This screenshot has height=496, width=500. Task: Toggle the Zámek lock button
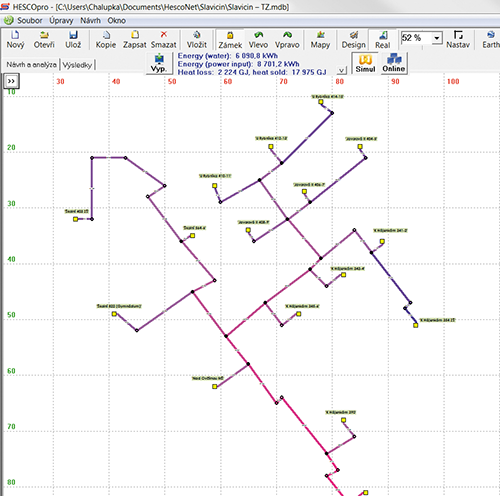click(x=230, y=40)
